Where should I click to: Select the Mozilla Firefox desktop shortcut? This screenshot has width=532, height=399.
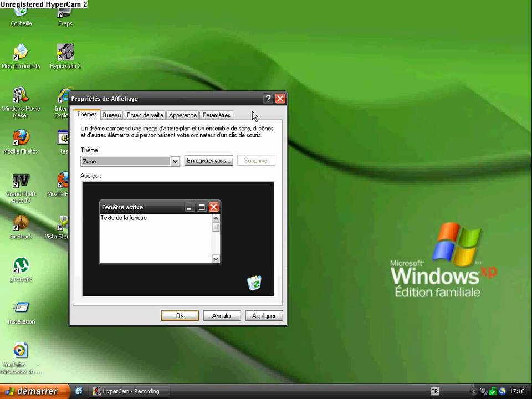pos(21,142)
